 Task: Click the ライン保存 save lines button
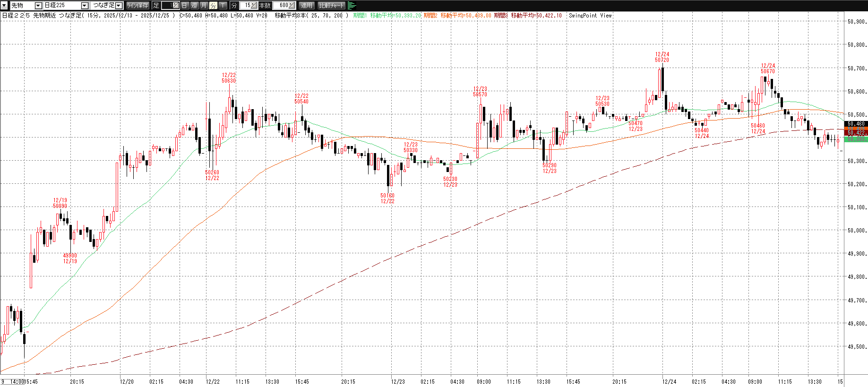[138, 6]
